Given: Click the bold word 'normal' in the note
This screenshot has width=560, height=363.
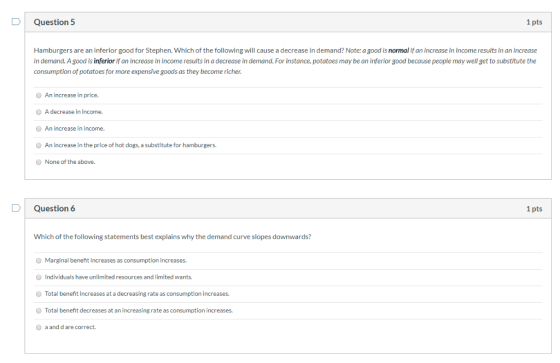Looking at the screenshot, I should tap(399, 50).
